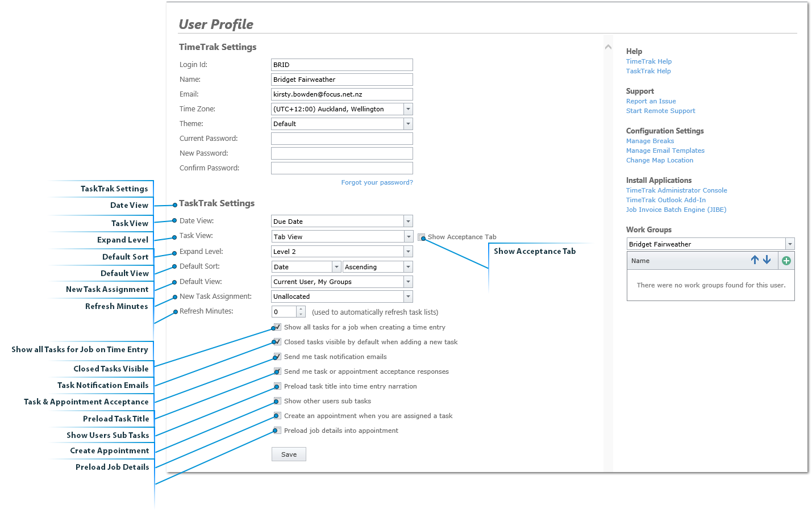Open TaskTrak Help link
Screen dimensions: 812x526
pos(648,71)
